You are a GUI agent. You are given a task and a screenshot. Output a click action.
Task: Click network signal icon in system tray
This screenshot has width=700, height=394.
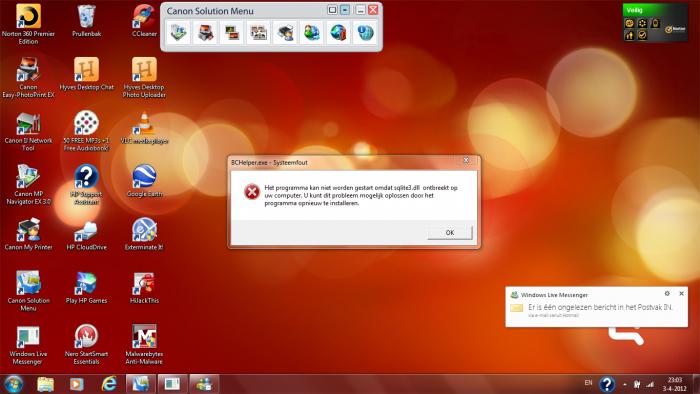[x=650, y=384]
